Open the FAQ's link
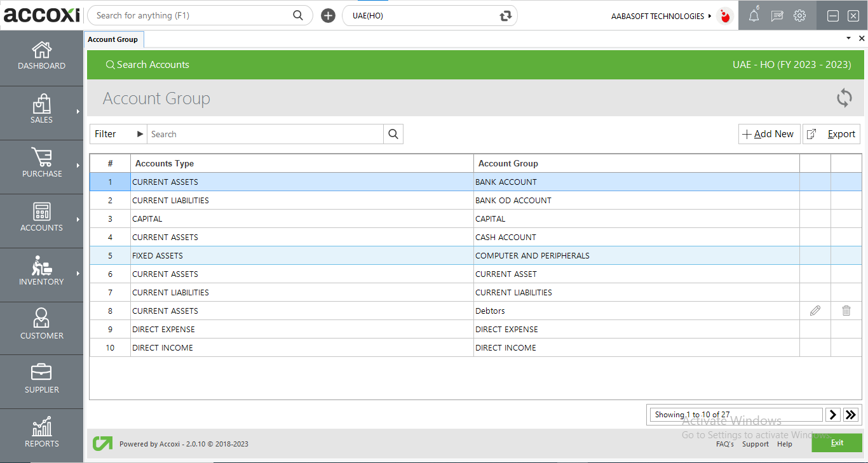The height and width of the screenshot is (463, 868). pos(725,444)
